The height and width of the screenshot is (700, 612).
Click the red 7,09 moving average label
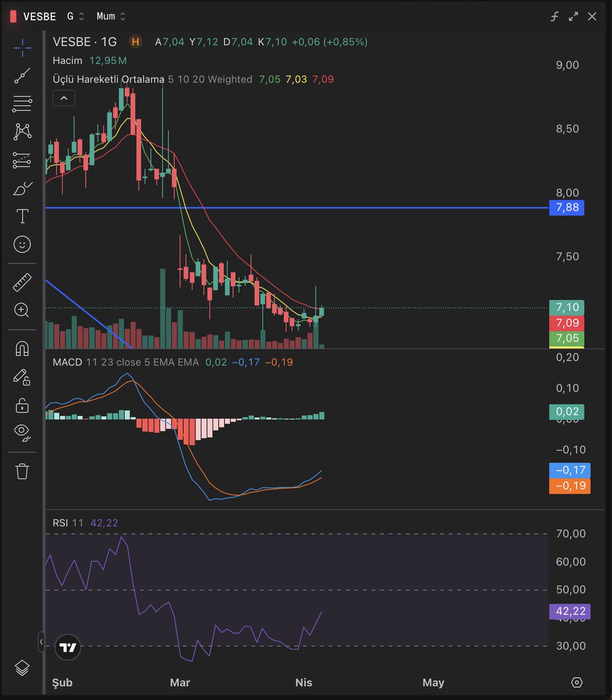pyautogui.click(x=567, y=323)
